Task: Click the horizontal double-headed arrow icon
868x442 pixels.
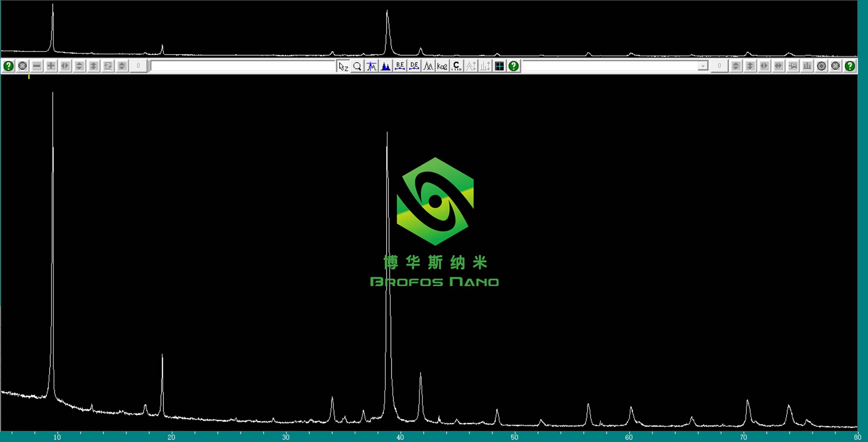Action: pyautogui.click(x=779, y=66)
